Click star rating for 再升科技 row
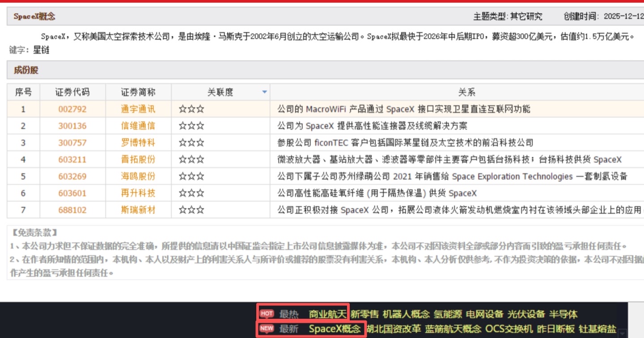 [191, 194]
